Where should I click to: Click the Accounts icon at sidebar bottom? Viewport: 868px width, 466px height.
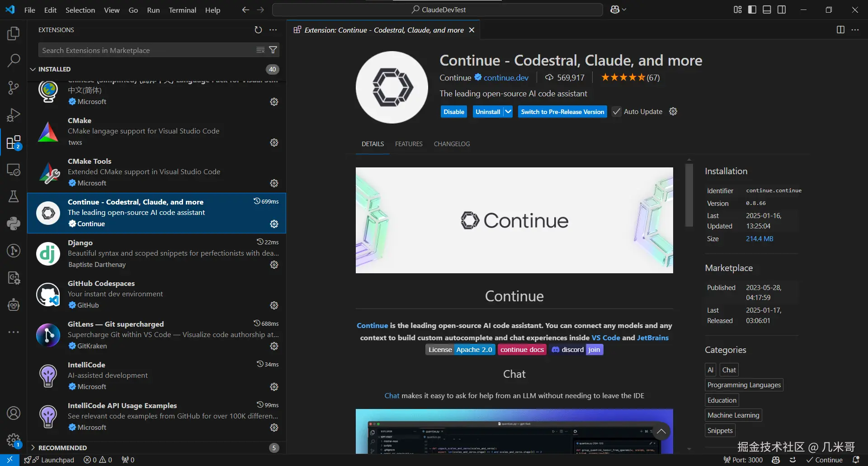tap(13, 413)
